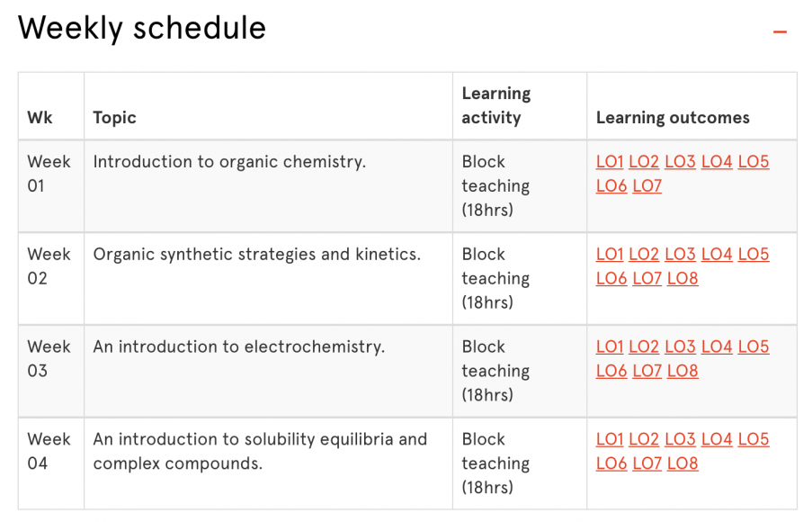The image size is (812, 522).
Task: Open LO4 link for Week 03
Action: [x=717, y=346]
